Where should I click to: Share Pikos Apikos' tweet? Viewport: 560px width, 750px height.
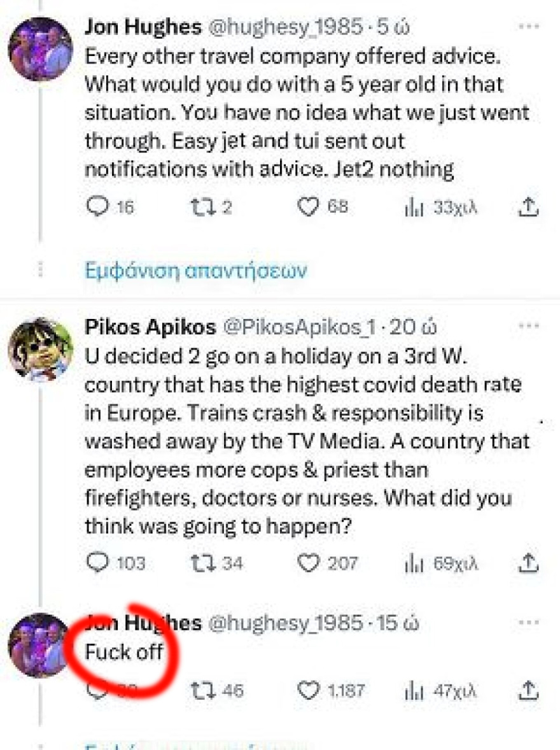[530, 563]
